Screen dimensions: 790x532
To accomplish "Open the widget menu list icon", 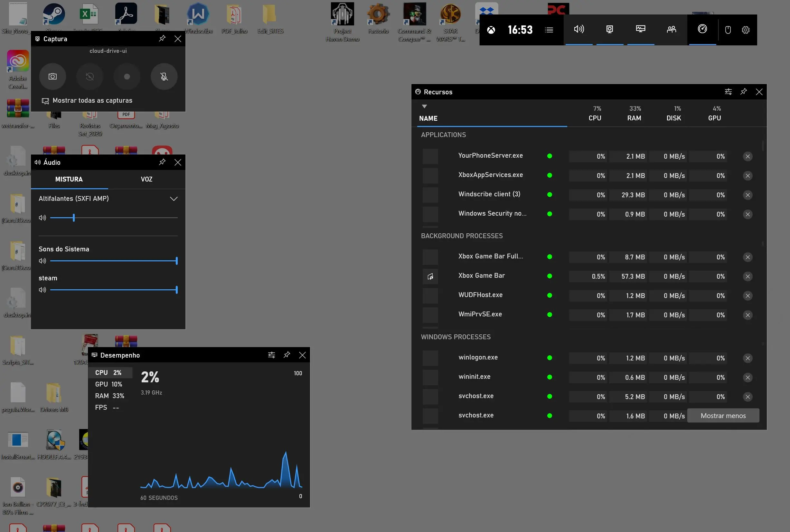I will pyautogui.click(x=549, y=30).
